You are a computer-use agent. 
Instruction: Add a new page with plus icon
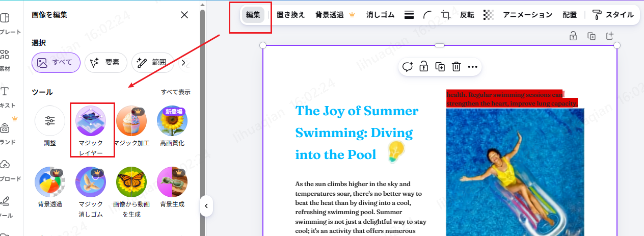610,36
